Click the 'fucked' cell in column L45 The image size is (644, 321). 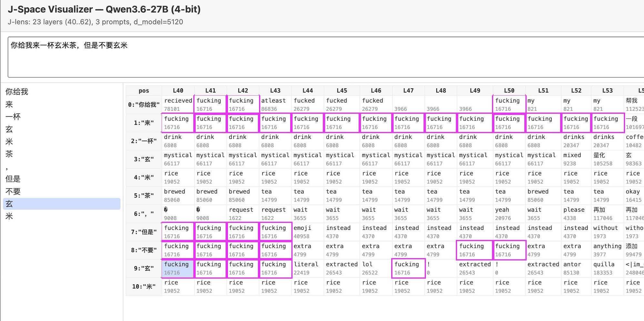click(342, 104)
